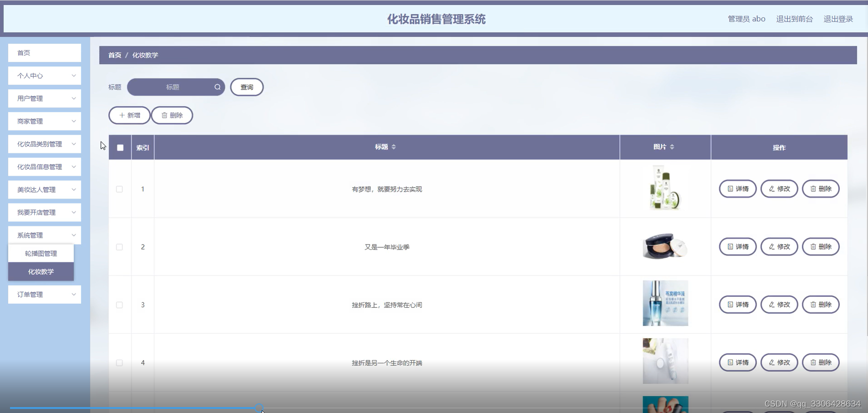Expand the 我要开店管理 menu chevron
This screenshot has width=868, height=413.
click(74, 212)
